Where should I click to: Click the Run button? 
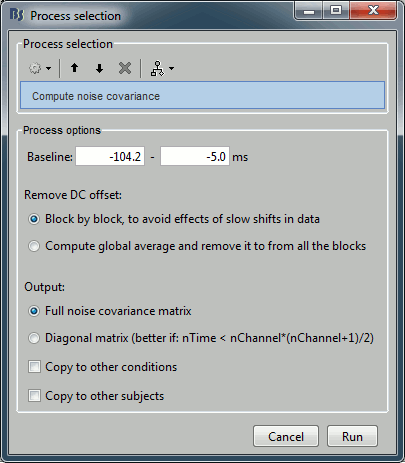tap(352, 436)
